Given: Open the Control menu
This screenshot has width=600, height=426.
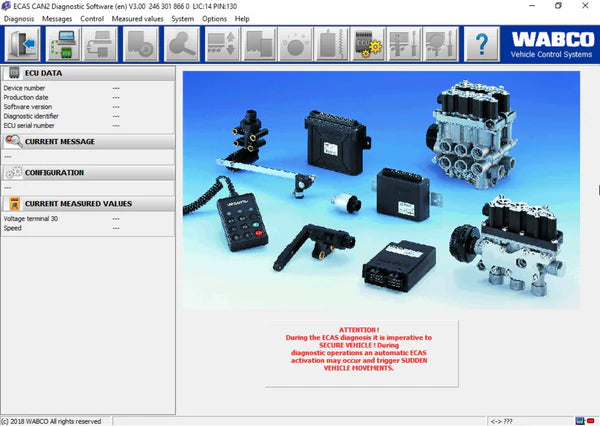Looking at the screenshot, I should [x=92, y=19].
